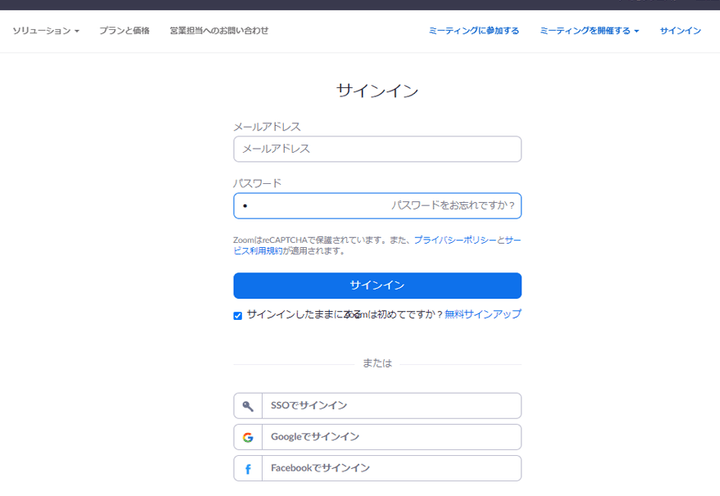Open パスワードをお忘れですか？ link

(453, 205)
